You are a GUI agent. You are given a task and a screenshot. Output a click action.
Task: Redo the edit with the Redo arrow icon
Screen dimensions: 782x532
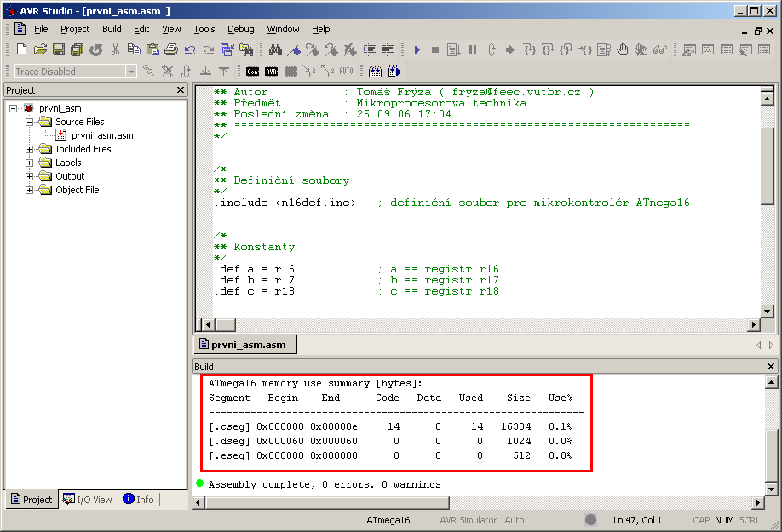pos(209,49)
